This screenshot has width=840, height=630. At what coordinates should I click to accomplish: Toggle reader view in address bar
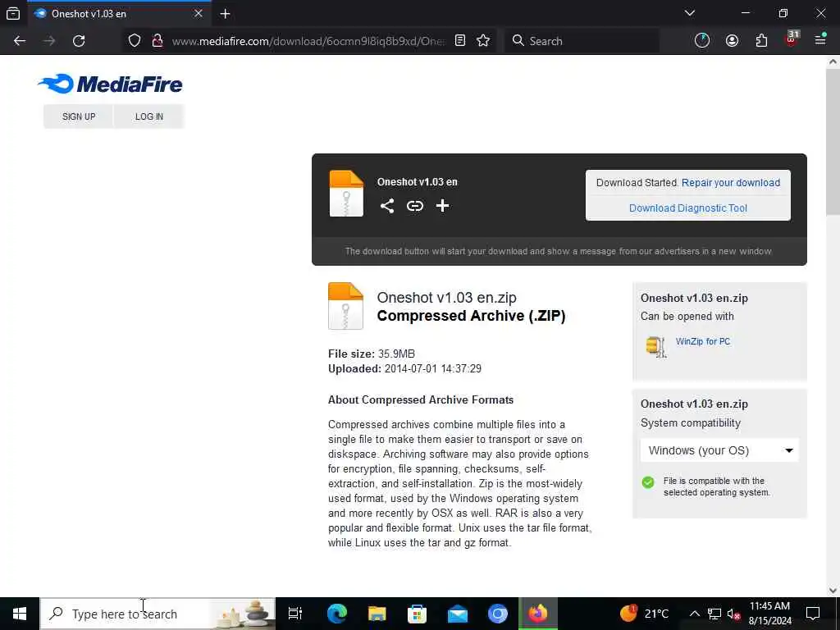(459, 41)
